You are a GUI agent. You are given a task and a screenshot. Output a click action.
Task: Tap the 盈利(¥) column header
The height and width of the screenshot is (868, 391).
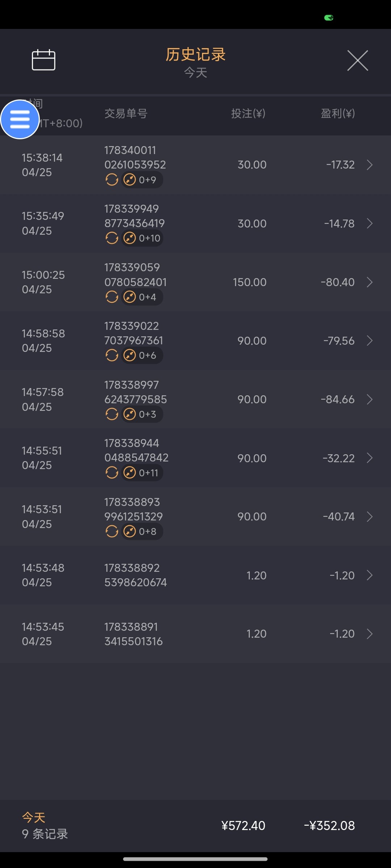pyautogui.click(x=337, y=114)
